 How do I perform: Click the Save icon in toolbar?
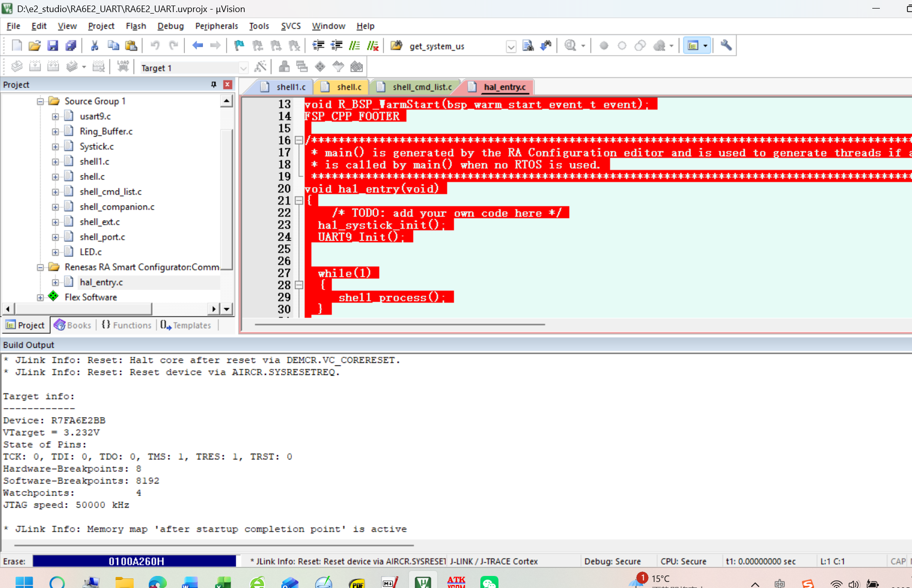(x=53, y=46)
